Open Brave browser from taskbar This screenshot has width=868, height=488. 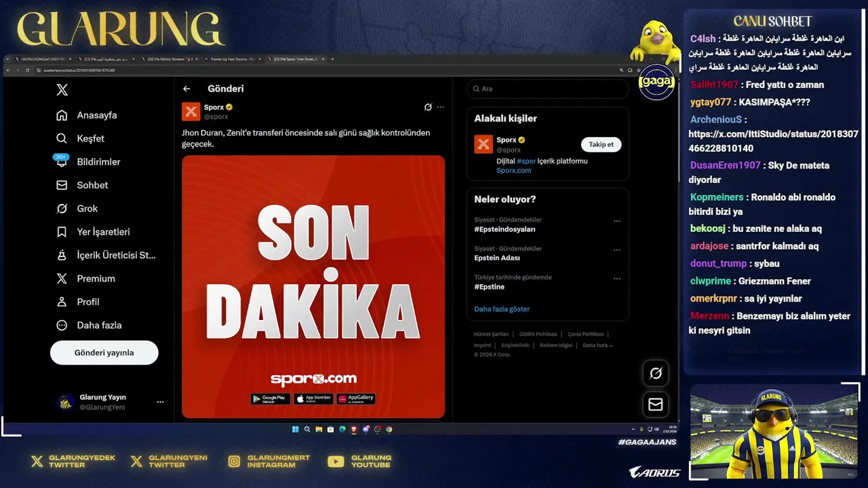pyautogui.click(x=353, y=429)
